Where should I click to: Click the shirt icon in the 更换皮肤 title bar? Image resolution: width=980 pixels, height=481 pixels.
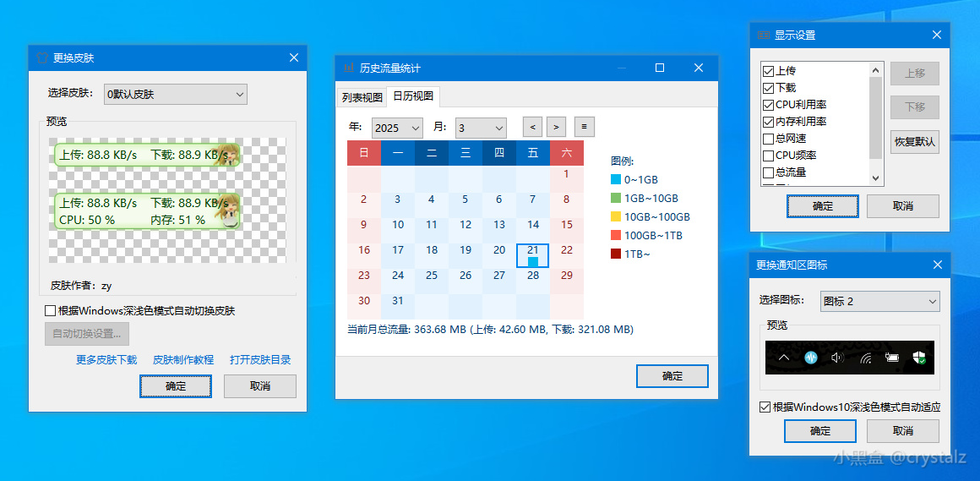click(42, 58)
